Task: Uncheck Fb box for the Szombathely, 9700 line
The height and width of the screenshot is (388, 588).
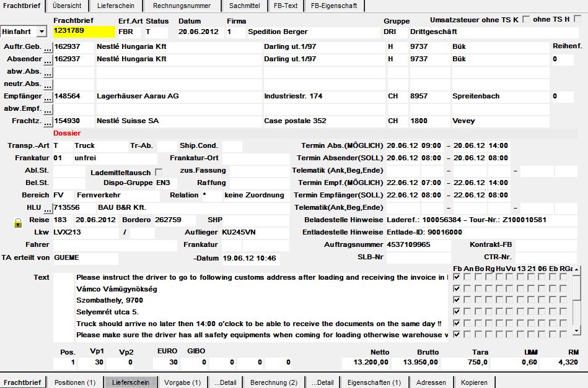Action: (457, 300)
